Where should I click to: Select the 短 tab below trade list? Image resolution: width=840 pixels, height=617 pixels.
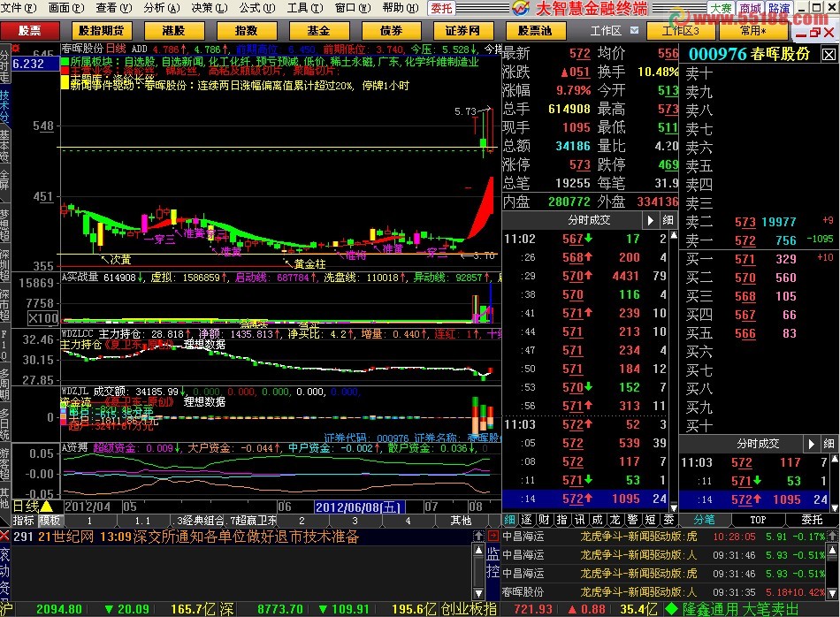(651, 520)
